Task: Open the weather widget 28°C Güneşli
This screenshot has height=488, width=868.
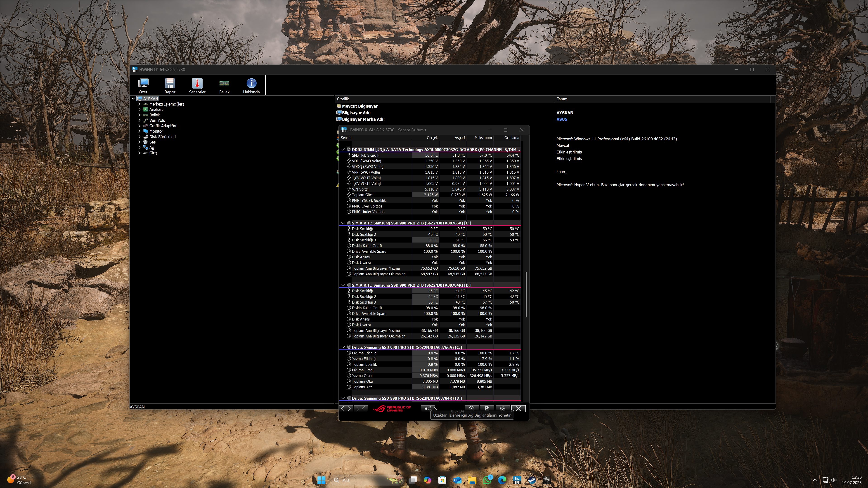Action: tap(19, 480)
